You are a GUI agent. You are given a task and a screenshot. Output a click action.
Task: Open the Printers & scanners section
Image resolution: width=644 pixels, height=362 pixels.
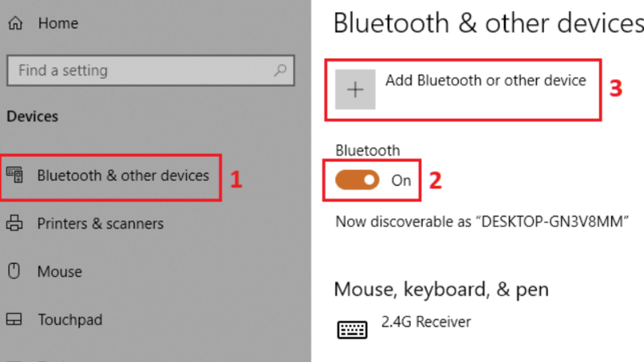(100, 224)
